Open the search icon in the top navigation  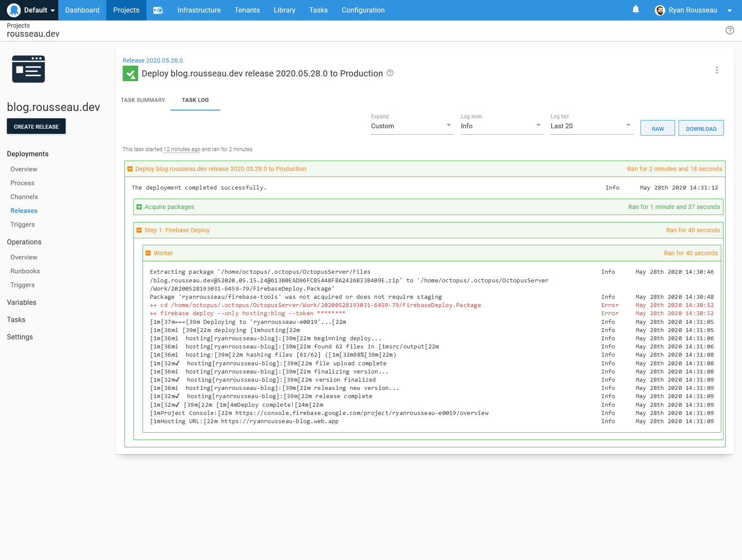tap(158, 10)
